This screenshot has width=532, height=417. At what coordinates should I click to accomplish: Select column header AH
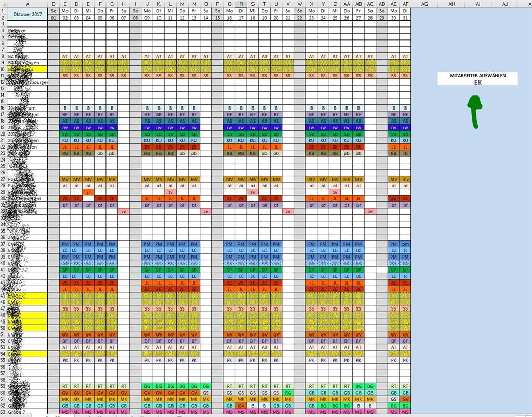tap(451, 4)
